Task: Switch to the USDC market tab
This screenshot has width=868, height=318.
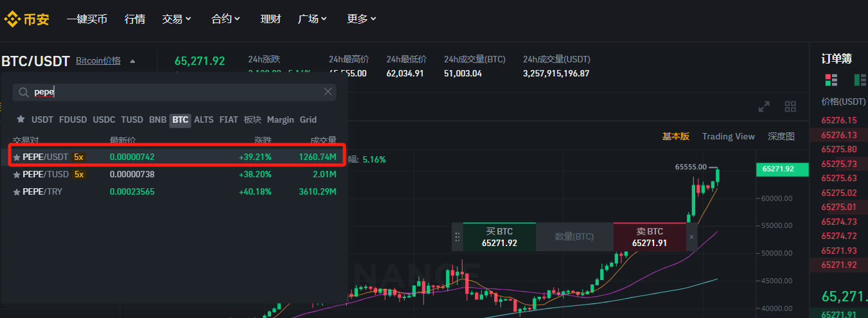Action: pyautogui.click(x=104, y=119)
